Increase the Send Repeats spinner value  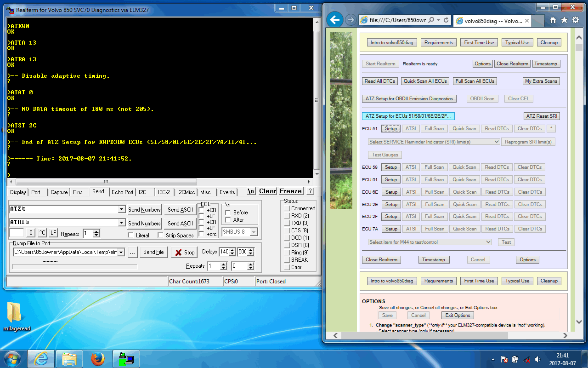(x=96, y=232)
